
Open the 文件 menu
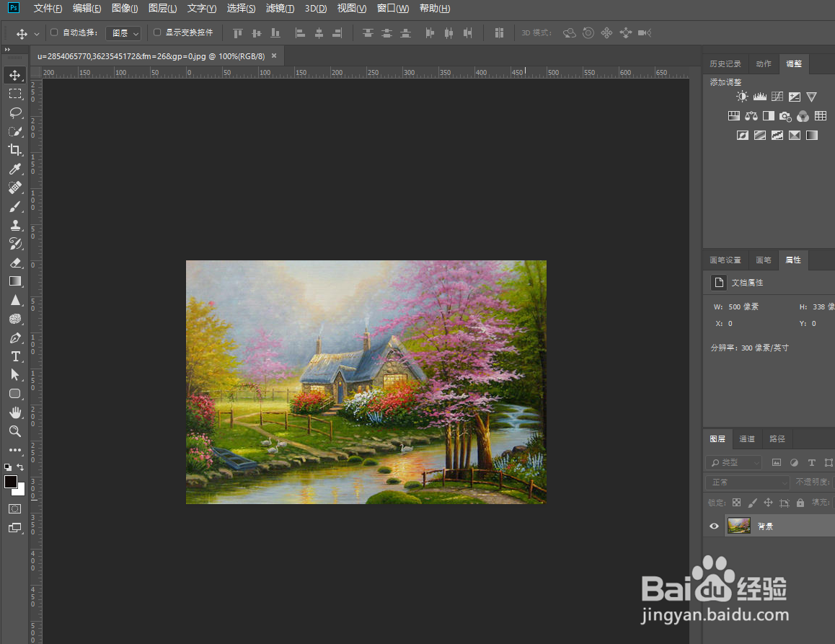click(48, 8)
